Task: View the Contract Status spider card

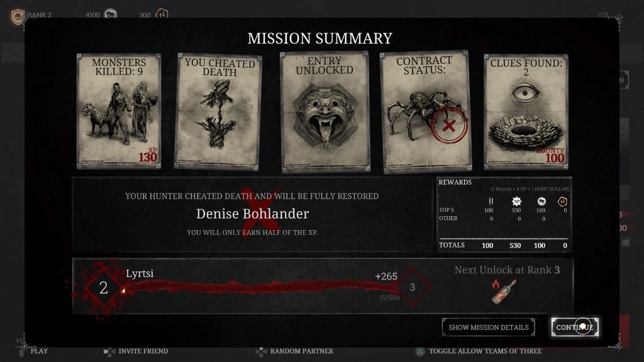Action: [x=426, y=112]
